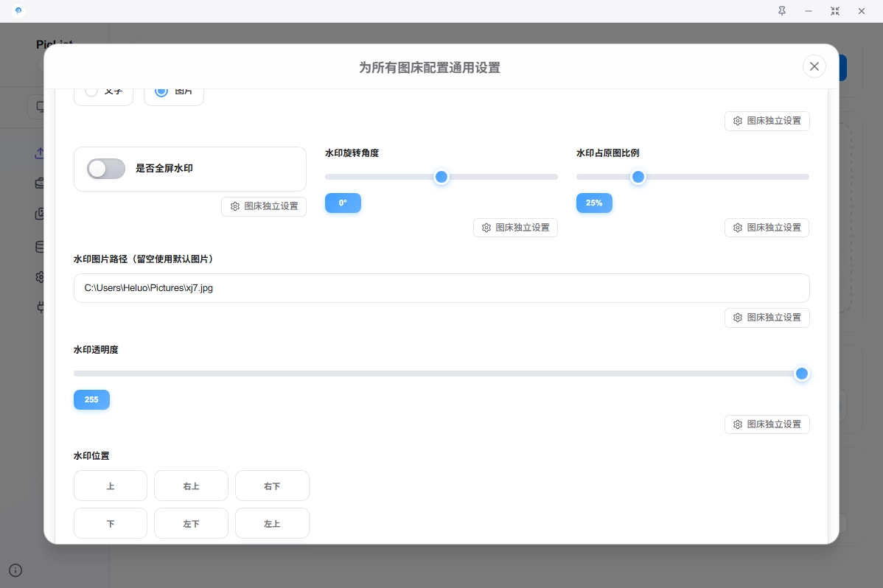Screen dimensions: 883x588
Task: Toggle the 是否全屏水印 switch
Action: [x=106, y=169]
